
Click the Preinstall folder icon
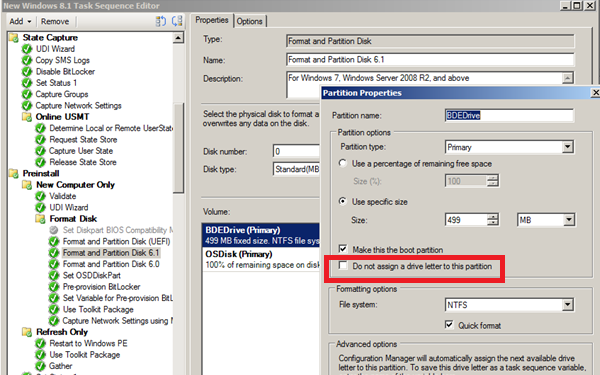tap(14, 173)
